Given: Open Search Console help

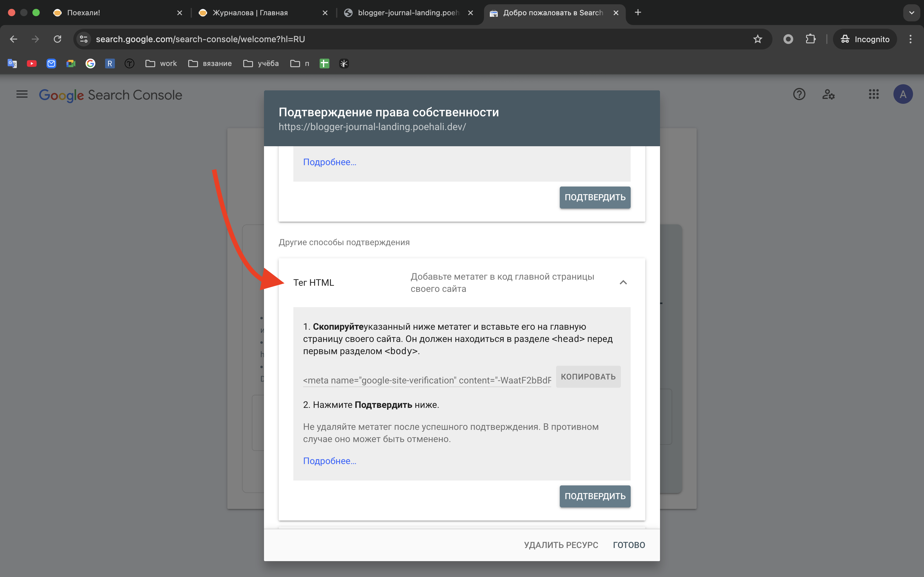Looking at the screenshot, I should tap(799, 94).
